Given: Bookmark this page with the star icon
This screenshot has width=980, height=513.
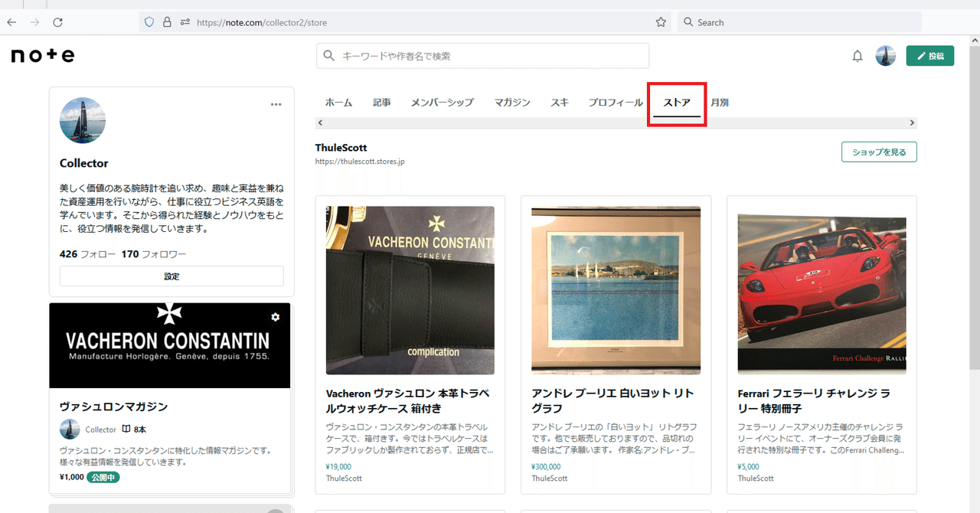Looking at the screenshot, I should click(661, 22).
